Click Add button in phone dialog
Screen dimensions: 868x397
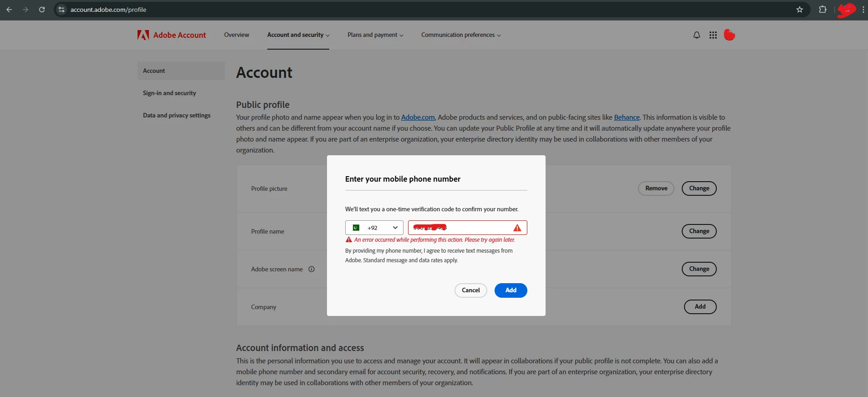click(511, 290)
